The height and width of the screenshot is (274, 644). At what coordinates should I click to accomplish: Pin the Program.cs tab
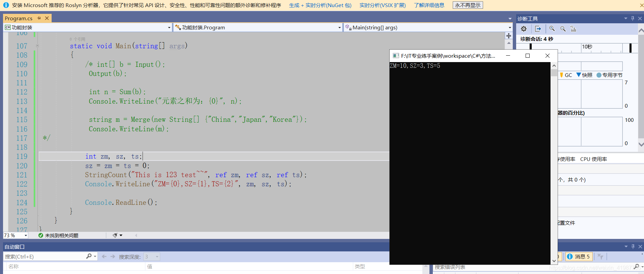click(x=39, y=18)
